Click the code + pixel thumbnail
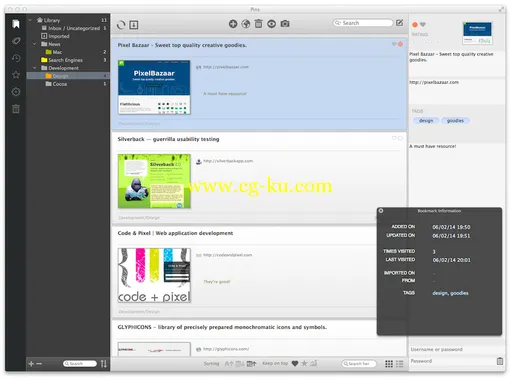The height and width of the screenshot is (380, 512). tap(154, 275)
